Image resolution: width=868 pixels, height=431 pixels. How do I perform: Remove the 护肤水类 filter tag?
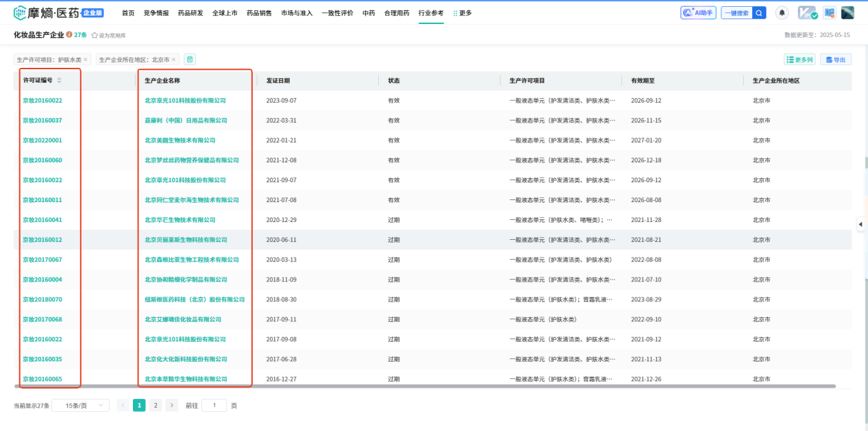86,60
